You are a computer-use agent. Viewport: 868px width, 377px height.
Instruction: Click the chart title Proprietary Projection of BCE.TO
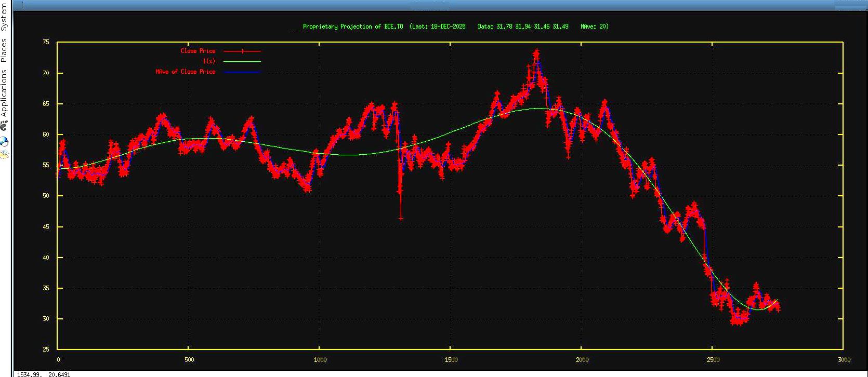[x=353, y=26]
